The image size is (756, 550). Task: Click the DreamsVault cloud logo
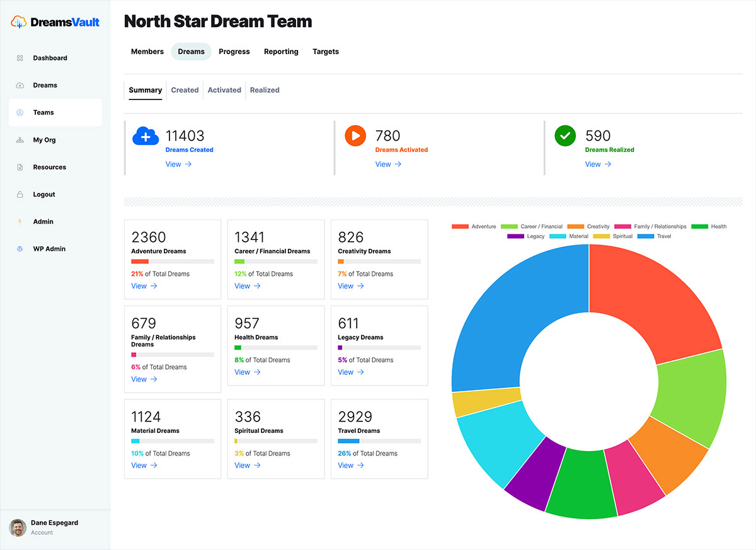tap(20, 22)
